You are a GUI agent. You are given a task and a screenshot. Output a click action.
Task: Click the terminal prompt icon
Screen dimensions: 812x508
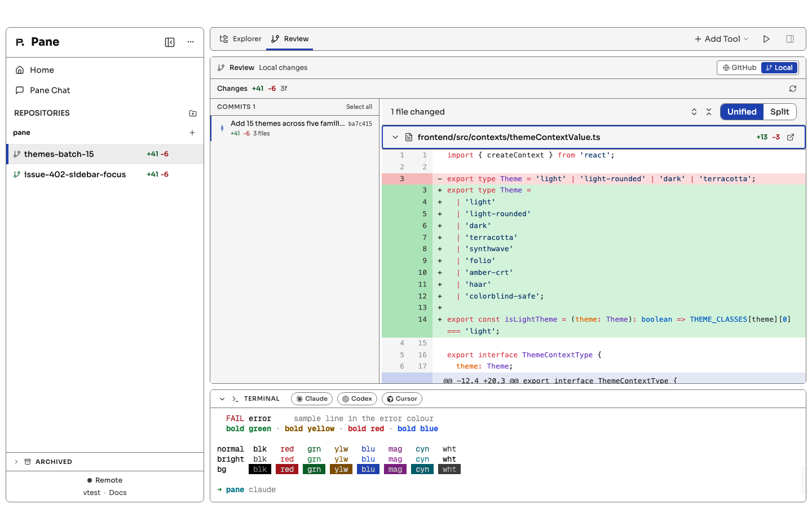coord(235,399)
